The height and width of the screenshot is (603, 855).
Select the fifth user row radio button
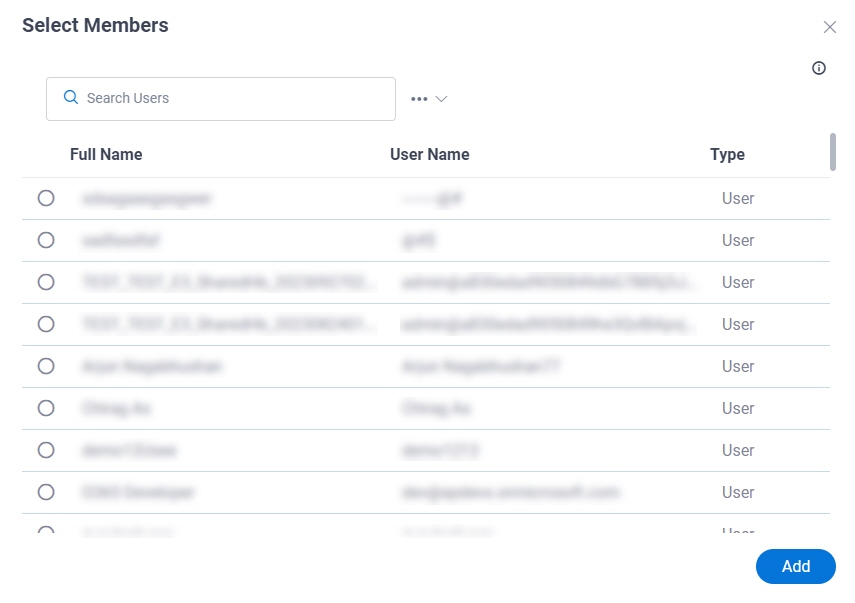[x=46, y=366]
